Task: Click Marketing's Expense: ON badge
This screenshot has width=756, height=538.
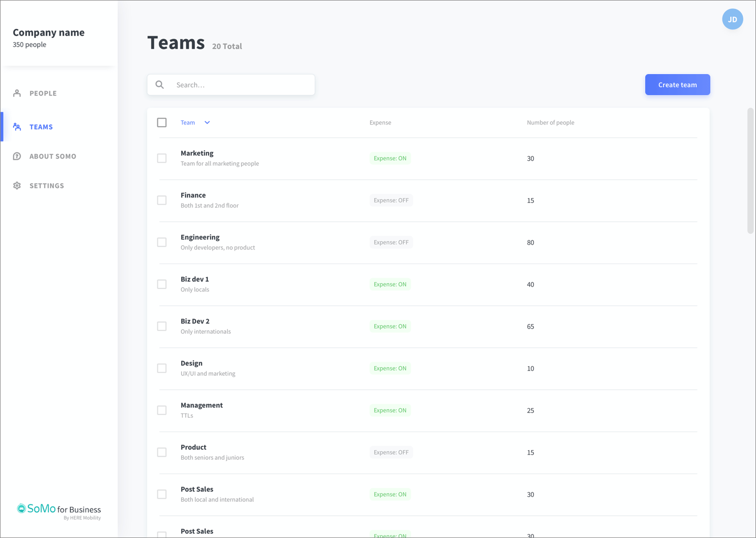Action: click(390, 158)
